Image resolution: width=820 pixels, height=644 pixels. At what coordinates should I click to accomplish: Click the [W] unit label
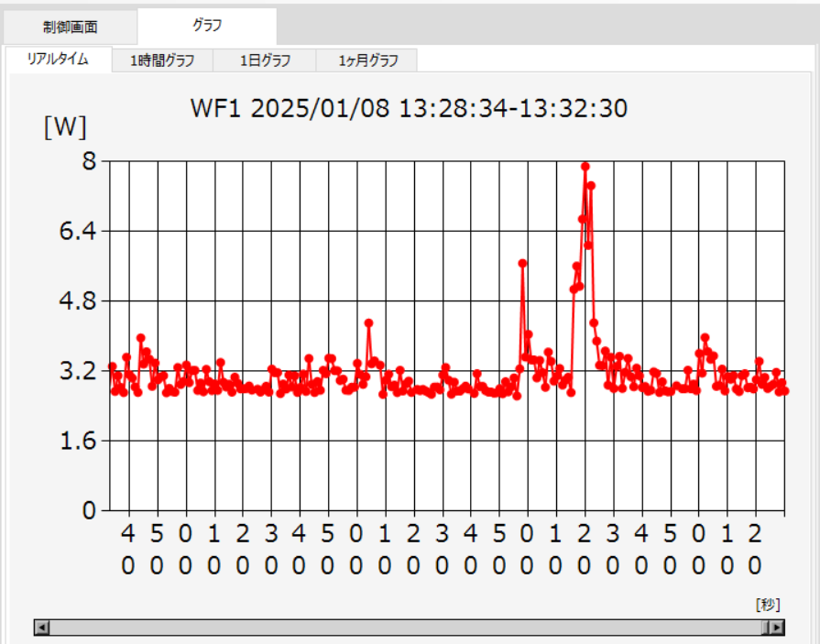click(x=64, y=127)
